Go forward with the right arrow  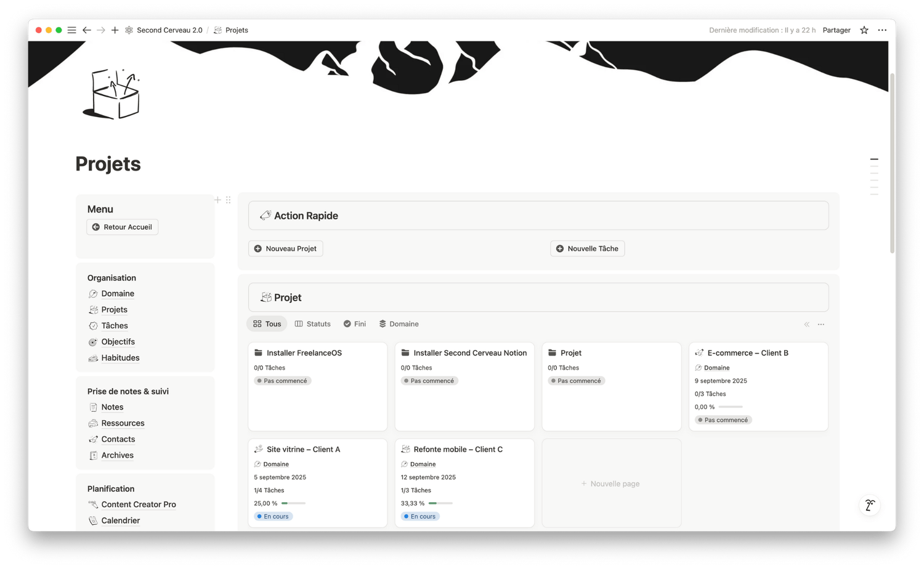tap(101, 30)
